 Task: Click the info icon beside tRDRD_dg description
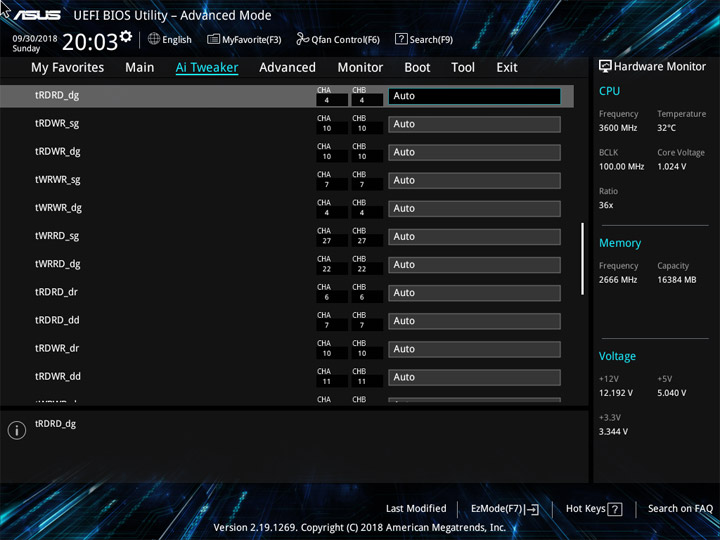(17, 430)
